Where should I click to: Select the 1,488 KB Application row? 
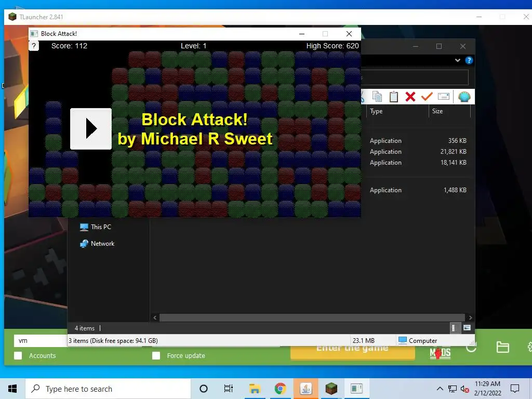tap(418, 190)
